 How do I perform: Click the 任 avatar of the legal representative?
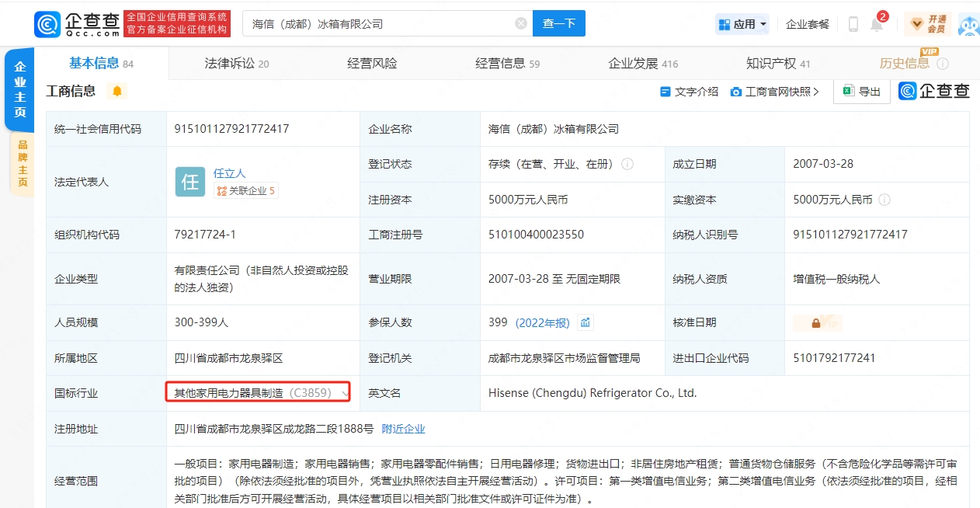190,182
